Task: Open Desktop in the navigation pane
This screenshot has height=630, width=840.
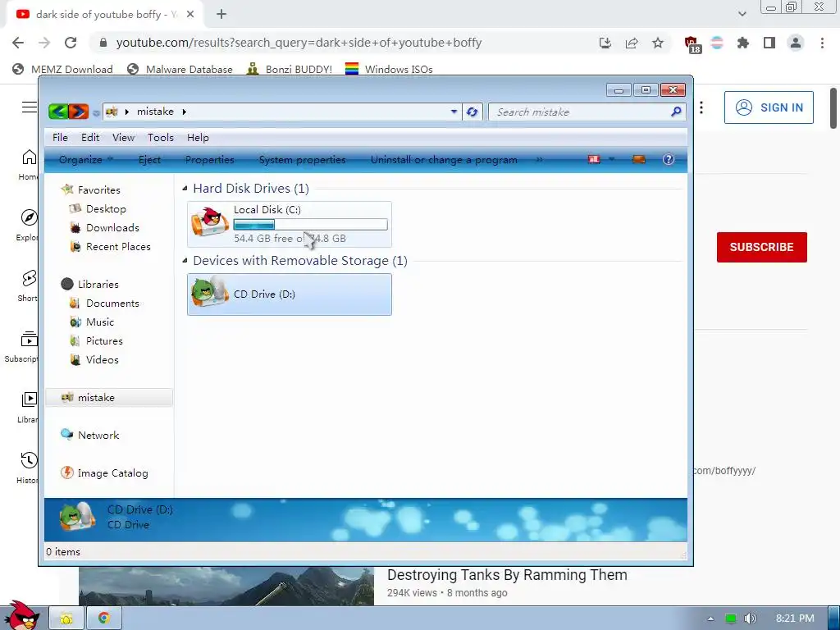Action: pos(106,209)
